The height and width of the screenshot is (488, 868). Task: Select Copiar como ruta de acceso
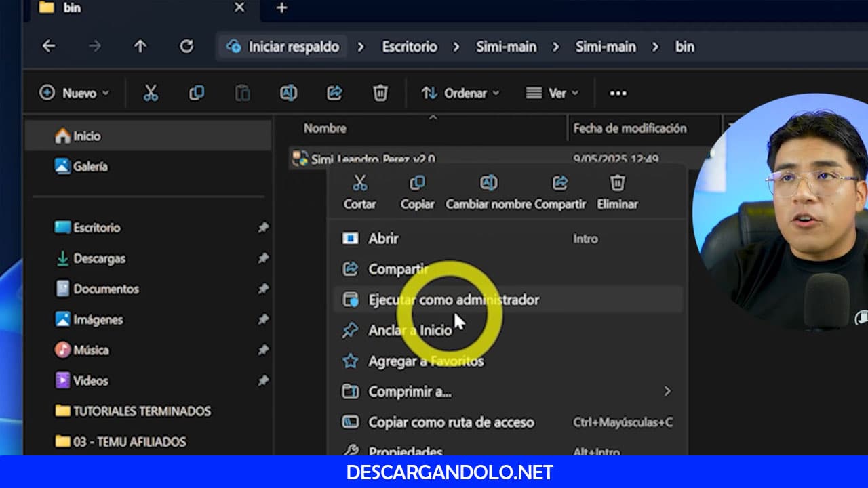[x=451, y=422]
